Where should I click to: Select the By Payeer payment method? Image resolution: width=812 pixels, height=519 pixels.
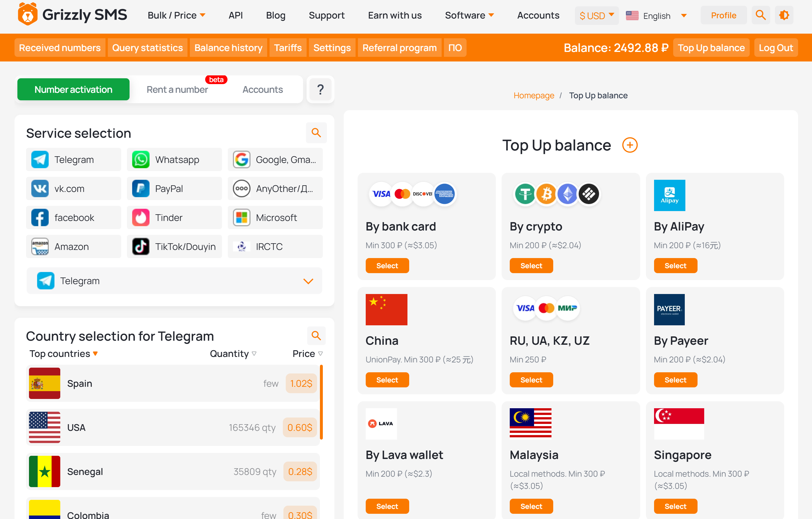(676, 380)
